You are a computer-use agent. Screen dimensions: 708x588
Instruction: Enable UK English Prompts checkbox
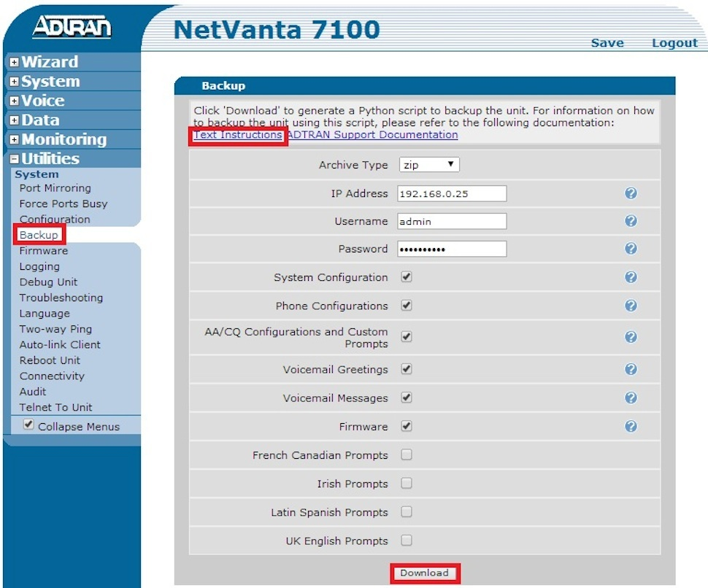[407, 540]
